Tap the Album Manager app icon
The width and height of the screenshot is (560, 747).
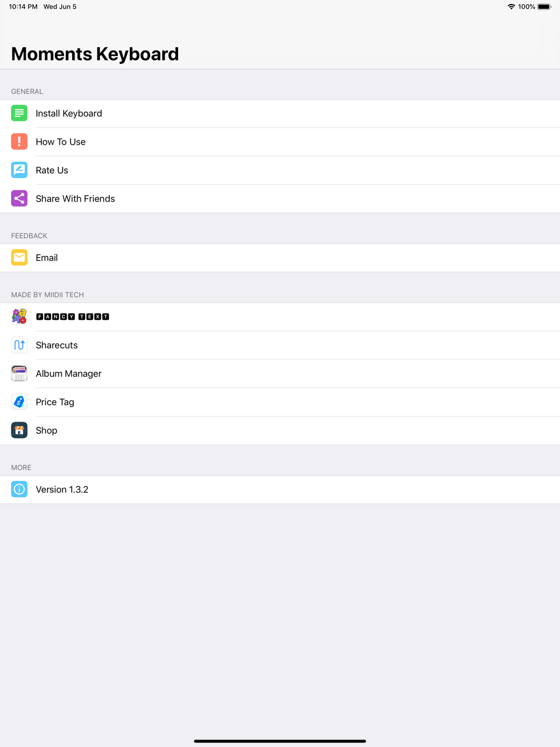(19, 373)
